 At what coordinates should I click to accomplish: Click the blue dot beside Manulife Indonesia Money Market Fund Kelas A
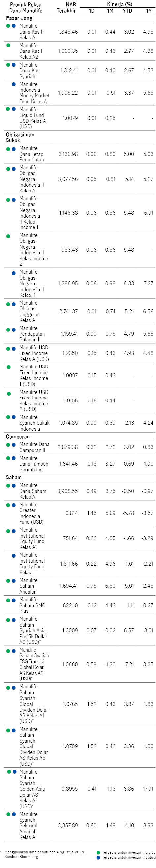(14, 84)
